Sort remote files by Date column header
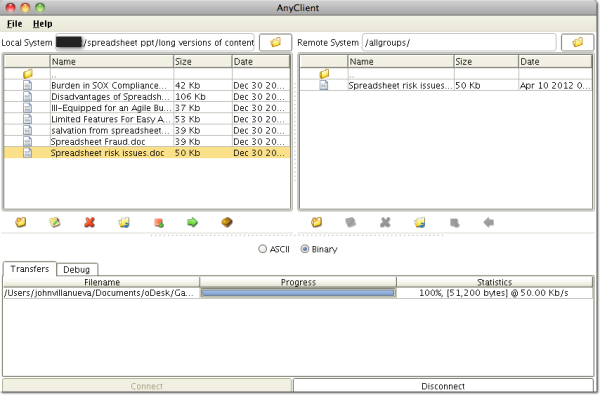Screen dimensions: 600x395 555,62
